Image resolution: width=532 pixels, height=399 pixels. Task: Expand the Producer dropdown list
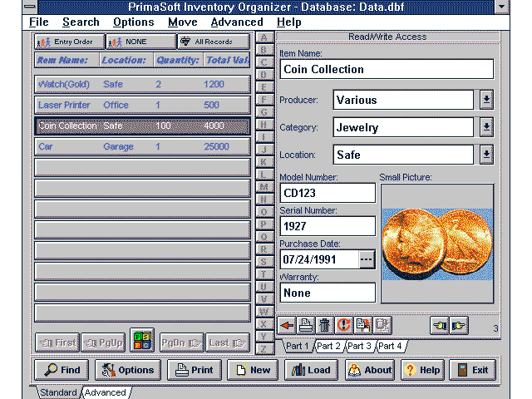(x=487, y=100)
